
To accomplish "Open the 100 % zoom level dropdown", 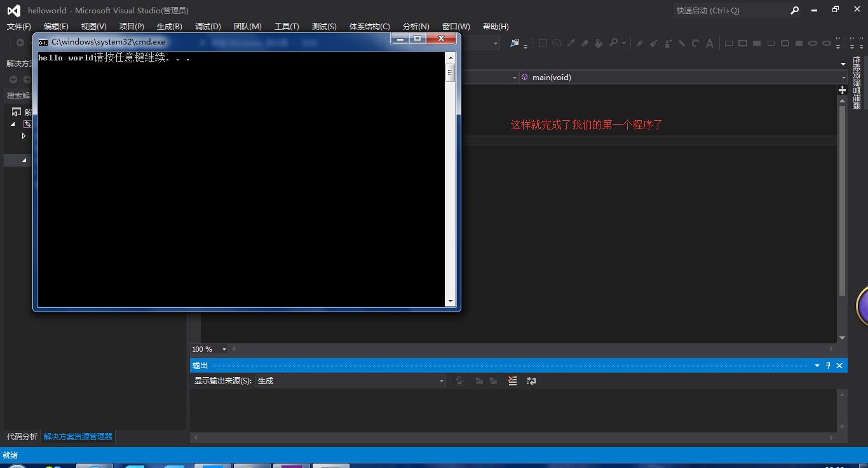I will pos(224,349).
